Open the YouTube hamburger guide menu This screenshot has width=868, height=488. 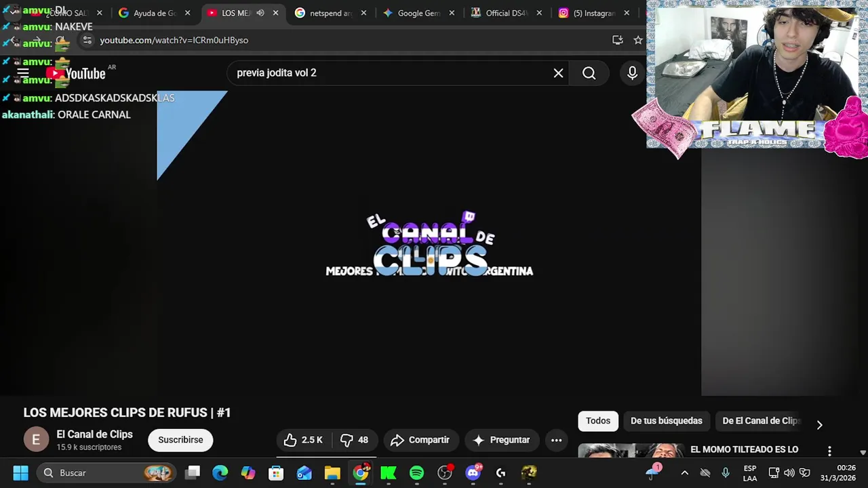click(x=22, y=73)
